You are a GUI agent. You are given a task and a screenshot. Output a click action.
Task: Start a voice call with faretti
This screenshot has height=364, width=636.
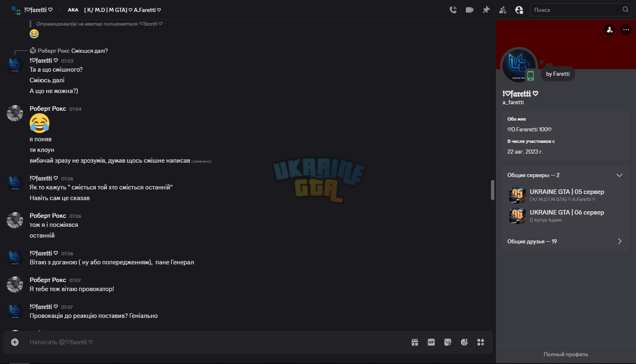tap(453, 10)
